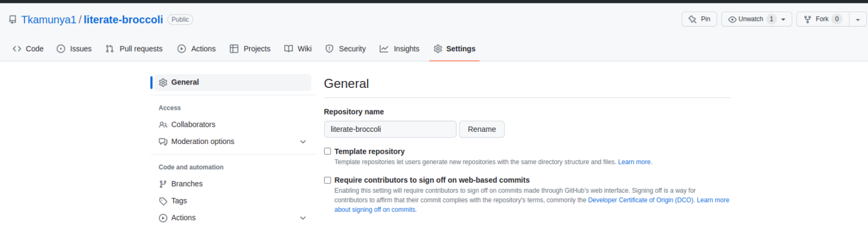Enable the Template repository checkbox
The width and height of the screenshot is (868, 225).
(x=328, y=151)
